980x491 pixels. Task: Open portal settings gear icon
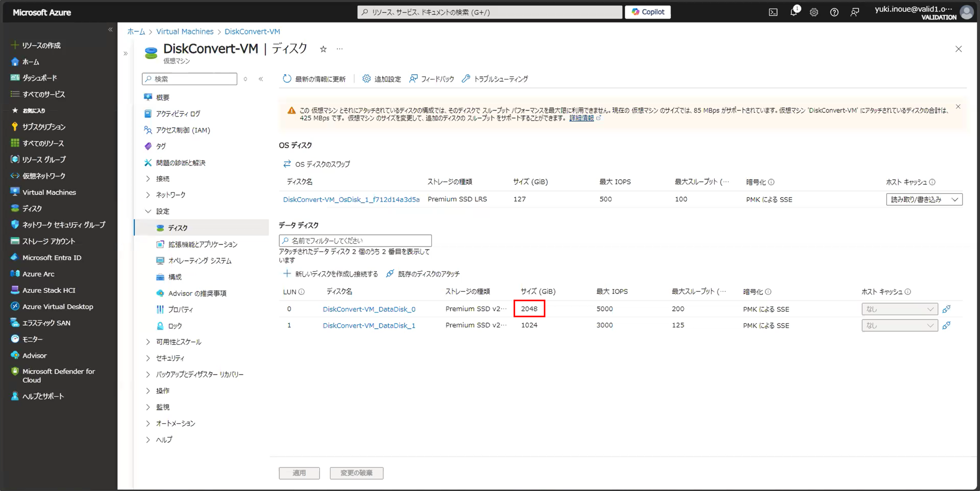[814, 12]
